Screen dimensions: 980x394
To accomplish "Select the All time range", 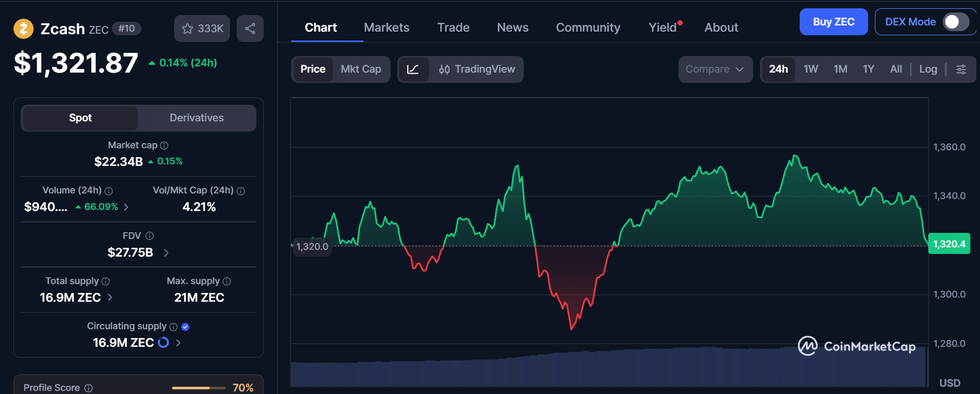I will coord(896,69).
